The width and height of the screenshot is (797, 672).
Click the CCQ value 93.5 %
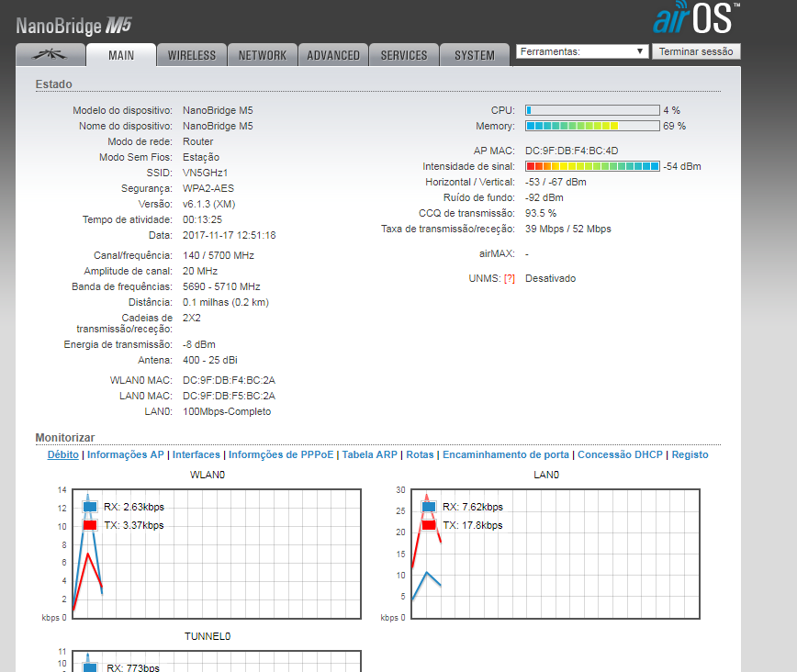tap(541, 214)
